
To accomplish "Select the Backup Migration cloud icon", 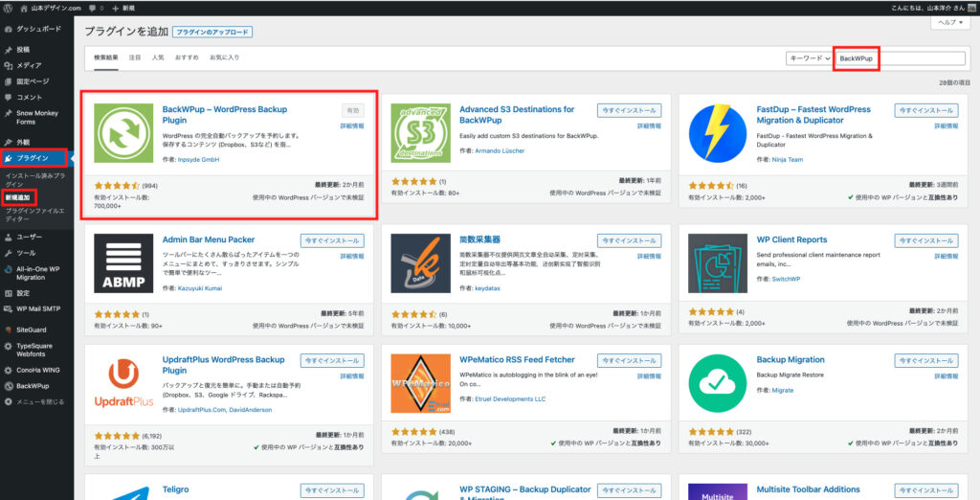I will 718,383.
